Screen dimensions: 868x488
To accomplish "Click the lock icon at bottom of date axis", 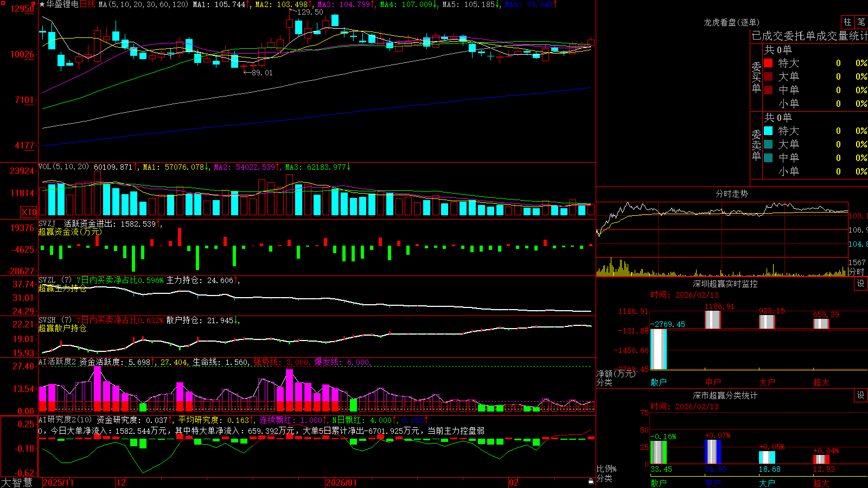I will (591, 481).
